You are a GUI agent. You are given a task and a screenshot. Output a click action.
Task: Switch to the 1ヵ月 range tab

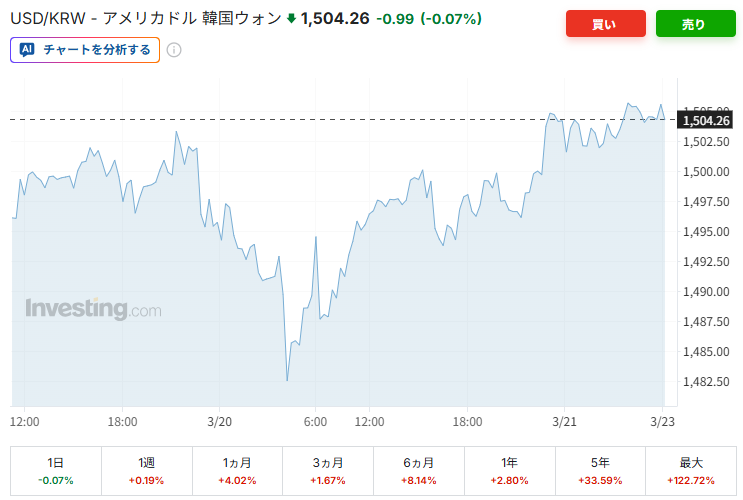pyautogui.click(x=237, y=471)
